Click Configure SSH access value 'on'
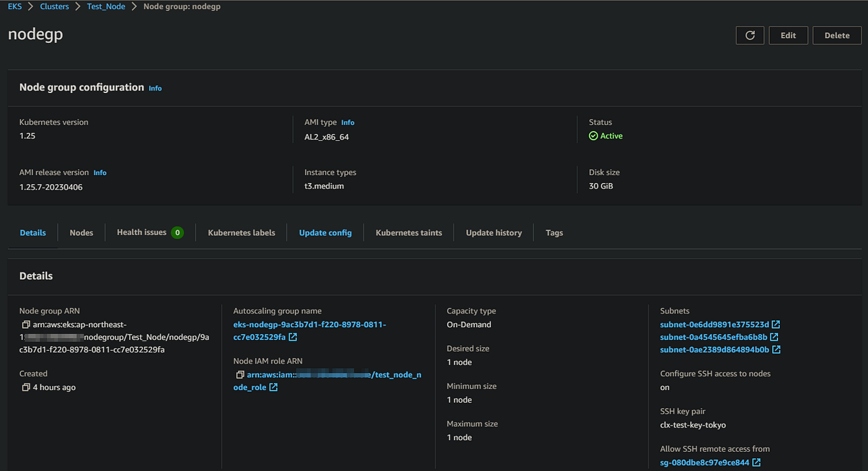The image size is (868, 471). pyautogui.click(x=665, y=388)
